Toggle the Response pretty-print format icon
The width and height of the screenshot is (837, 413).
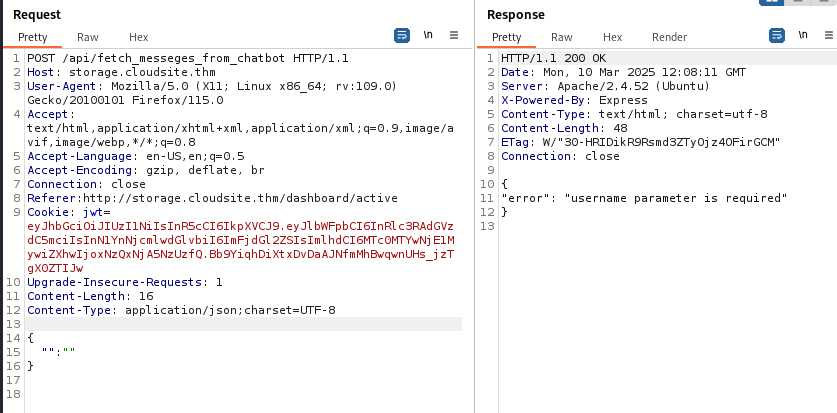click(777, 36)
